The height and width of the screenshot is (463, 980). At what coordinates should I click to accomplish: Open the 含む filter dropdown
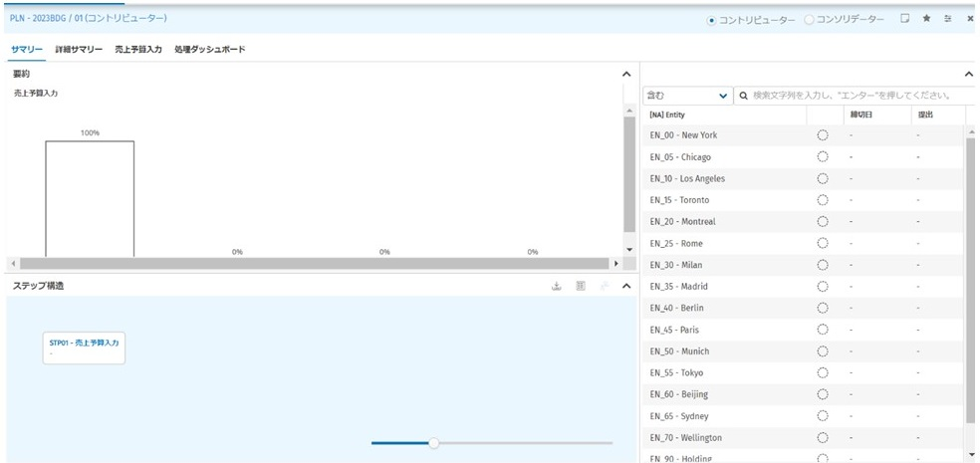point(687,96)
